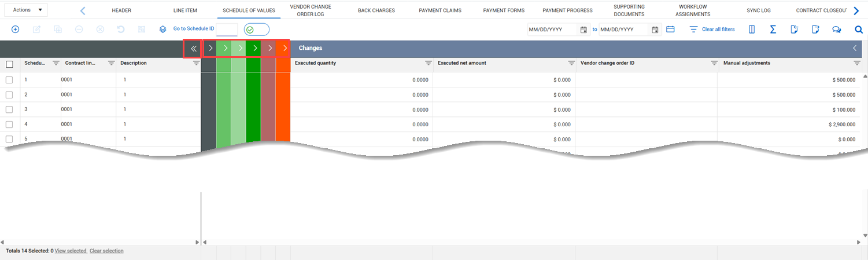This screenshot has height=260, width=868.
Task: Check the select-all header checkbox
Action: 9,64
